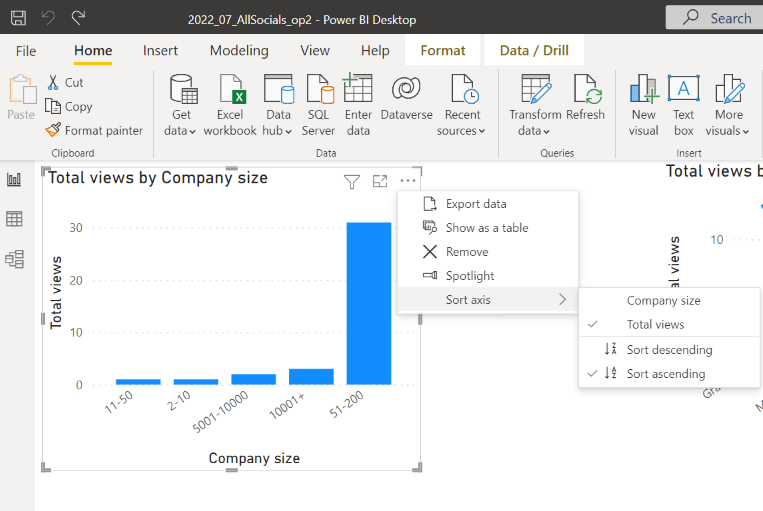The image size is (763, 511).
Task: Choose Export data from context menu
Action: click(x=488, y=204)
